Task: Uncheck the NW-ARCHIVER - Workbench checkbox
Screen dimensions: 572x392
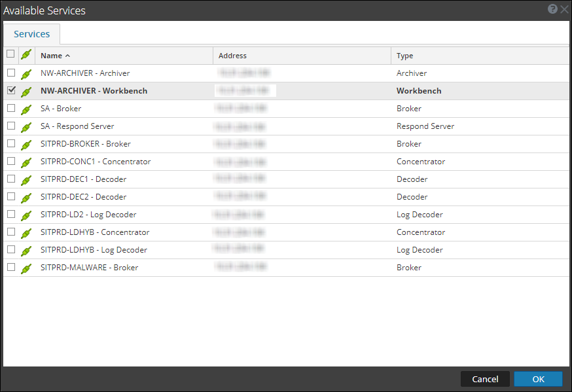Action: click(11, 91)
